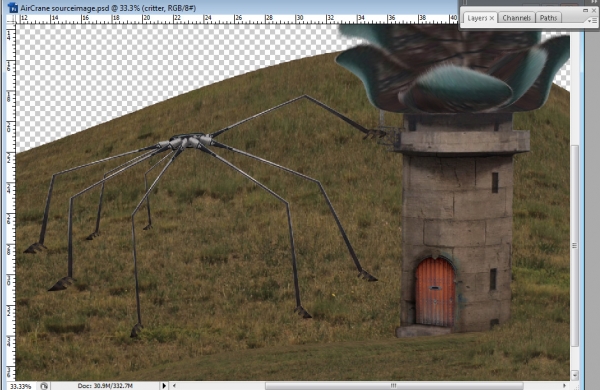
Task: Click the horizontal scrollbar right arrow
Action: tap(564, 386)
